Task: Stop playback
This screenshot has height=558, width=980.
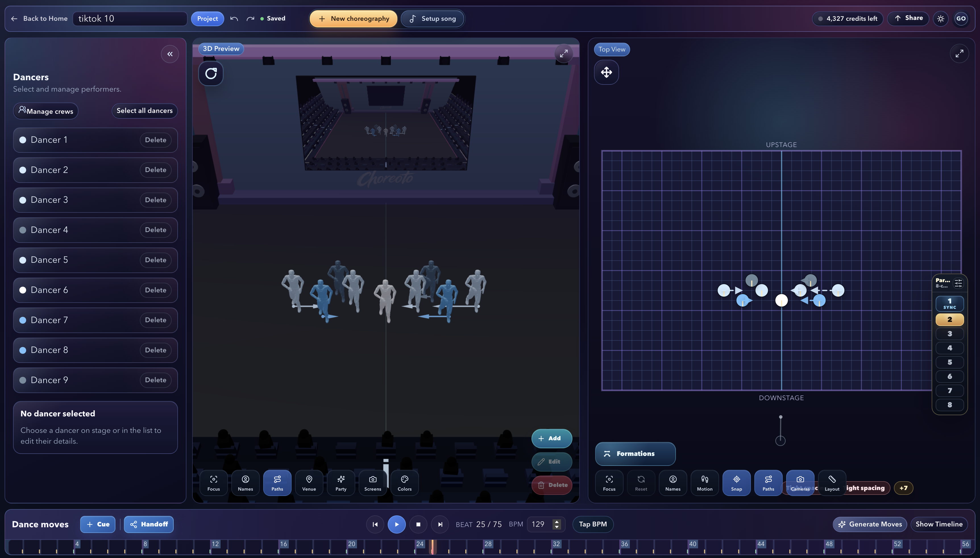Action: pos(418,524)
